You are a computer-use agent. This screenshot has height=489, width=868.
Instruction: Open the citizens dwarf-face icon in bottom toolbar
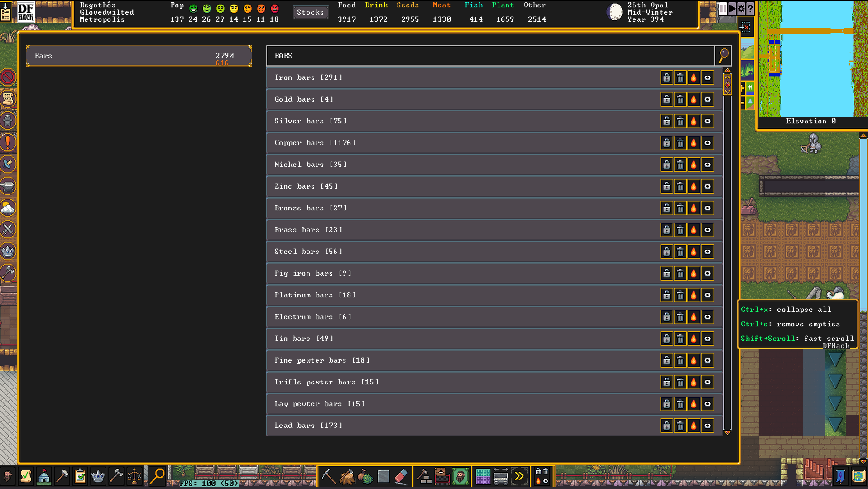pos(8,476)
